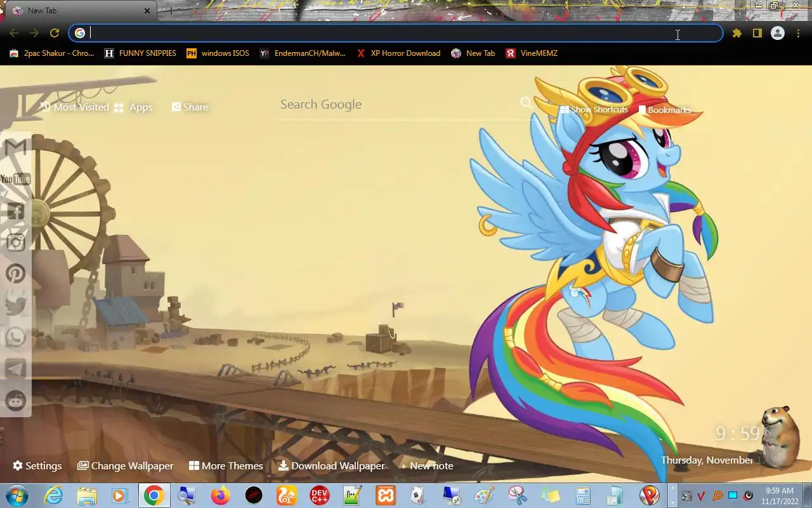
Task: Launch Firefox from taskbar
Action: [x=220, y=495]
